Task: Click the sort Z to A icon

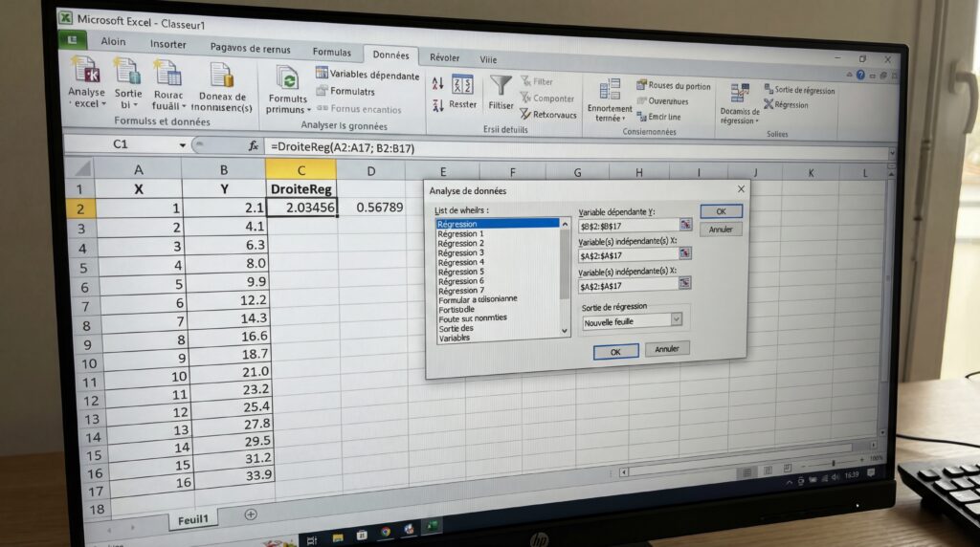Action: pos(438,105)
